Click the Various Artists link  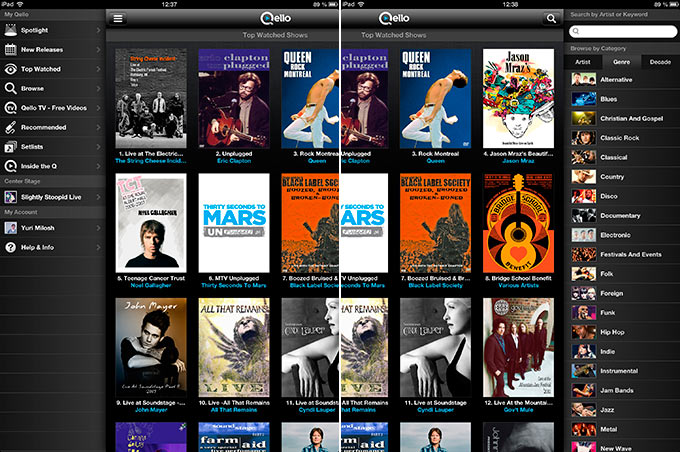pyautogui.click(x=518, y=285)
